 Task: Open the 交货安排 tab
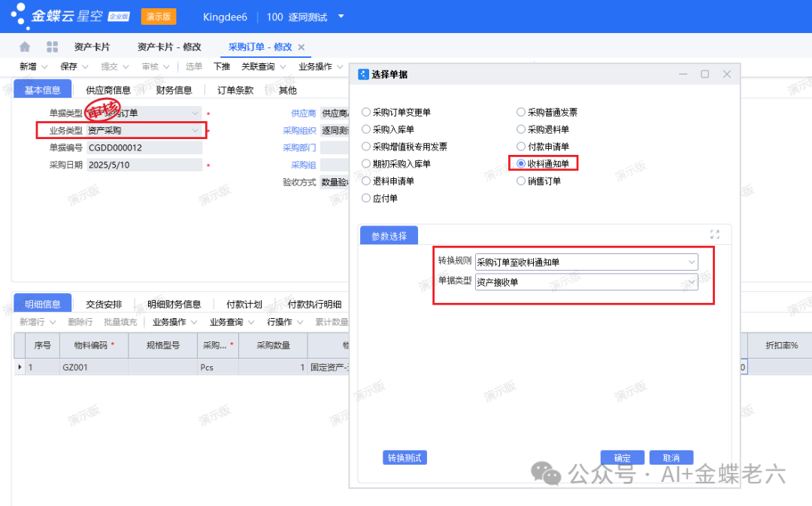[104, 305]
